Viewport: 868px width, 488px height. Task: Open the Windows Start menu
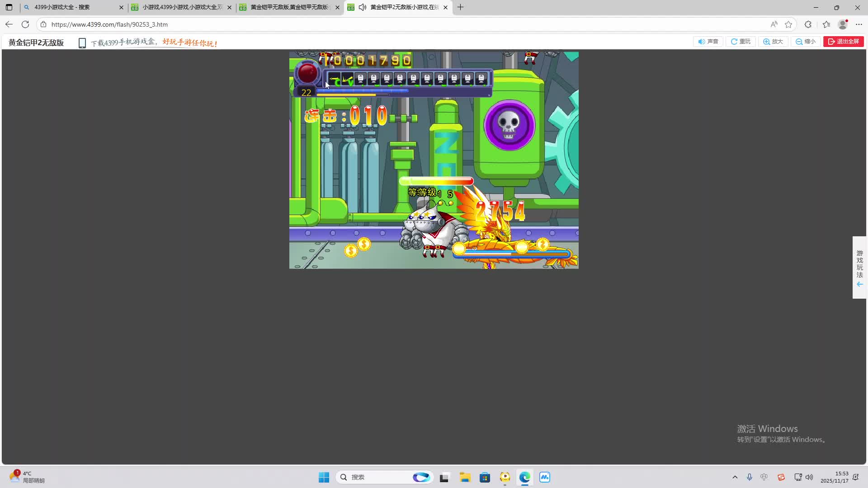pyautogui.click(x=324, y=477)
